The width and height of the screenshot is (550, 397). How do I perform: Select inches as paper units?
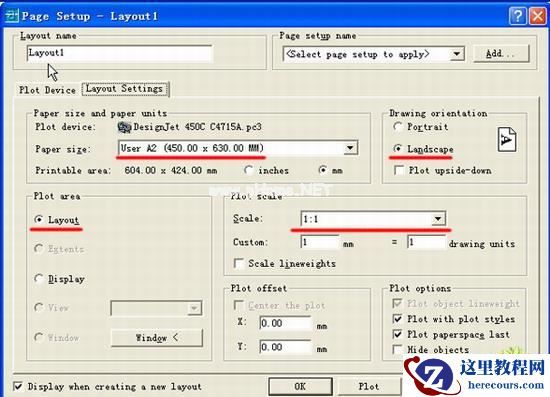pyautogui.click(x=249, y=170)
